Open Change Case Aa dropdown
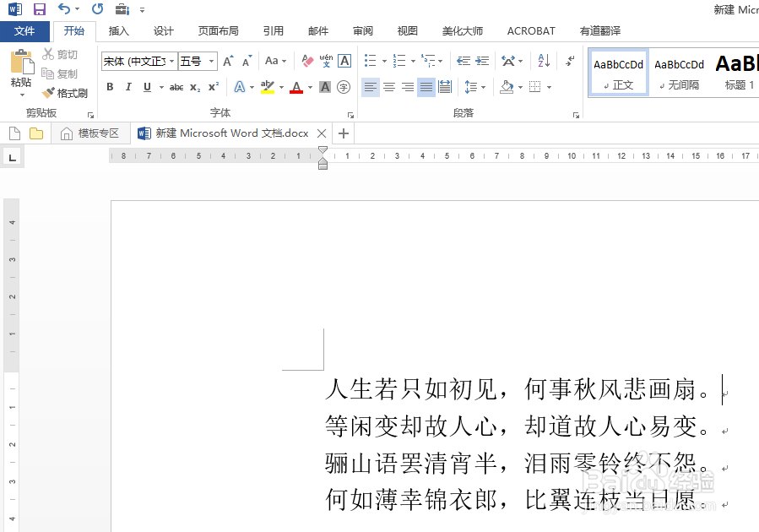Image resolution: width=759 pixels, height=532 pixels. (x=275, y=61)
